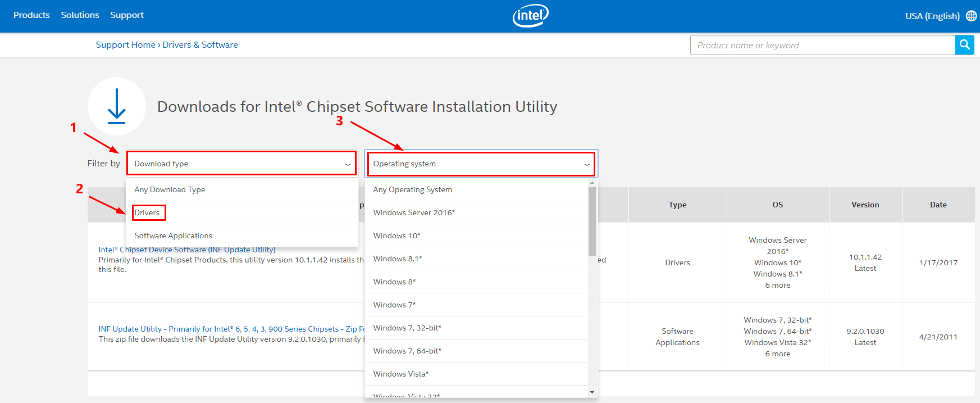Select Software Applications download type

point(242,236)
